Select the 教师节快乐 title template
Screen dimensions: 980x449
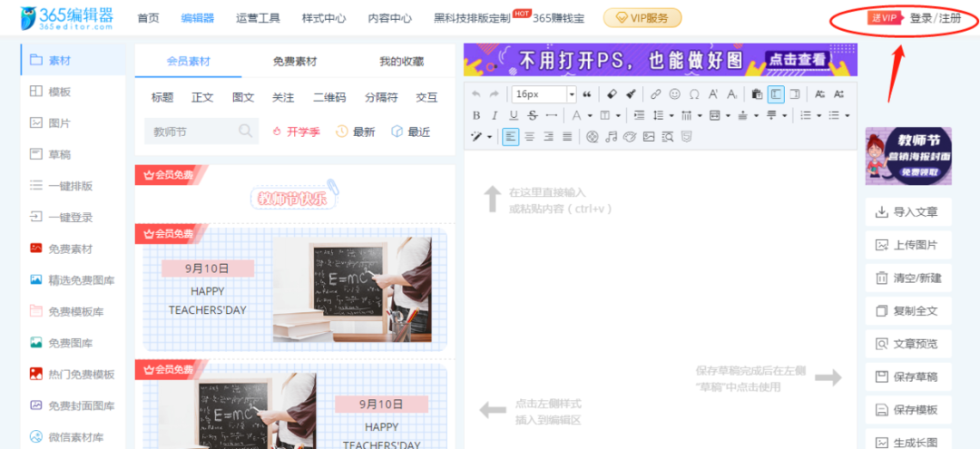click(295, 196)
